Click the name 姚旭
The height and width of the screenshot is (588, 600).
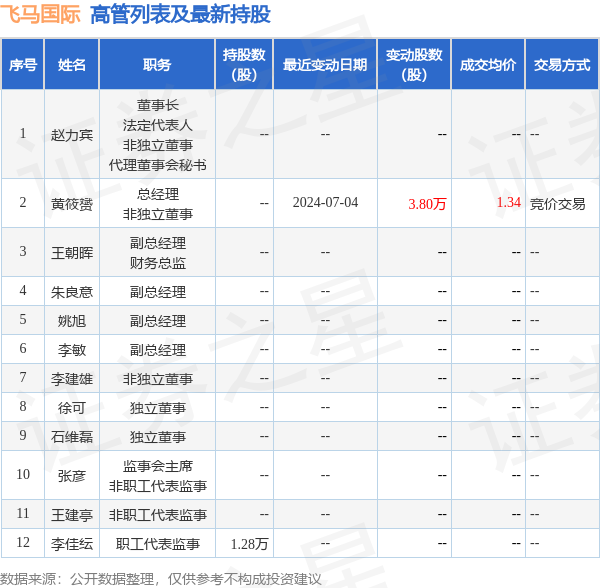click(x=72, y=321)
